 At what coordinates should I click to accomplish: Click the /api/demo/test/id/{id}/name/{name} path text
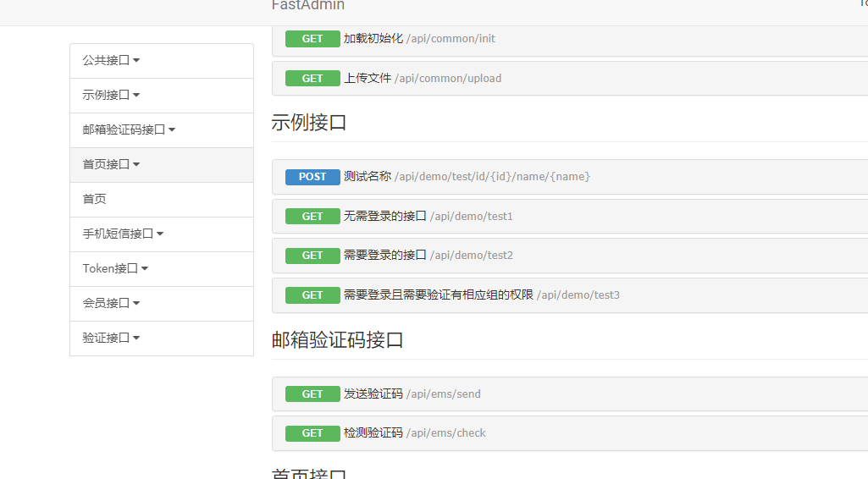click(492, 177)
